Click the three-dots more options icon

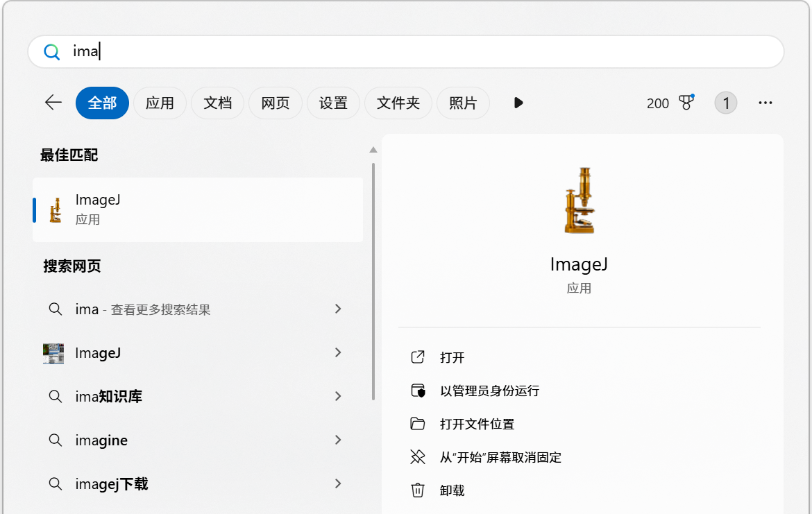pyautogui.click(x=766, y=103)
